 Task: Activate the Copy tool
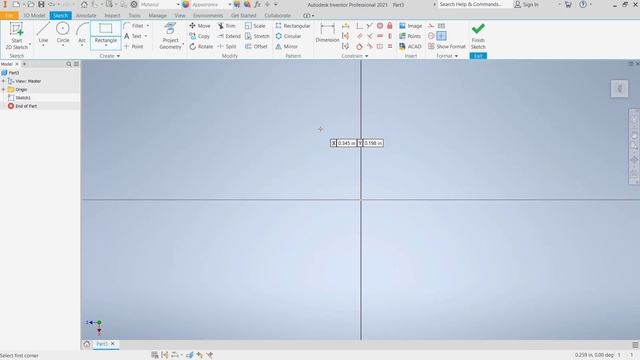pos(200,36)
